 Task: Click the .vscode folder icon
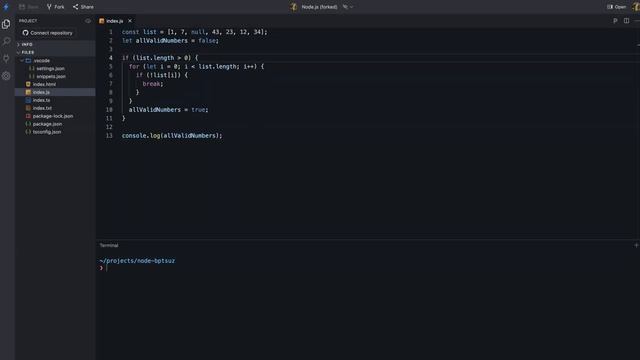[28, 60]
